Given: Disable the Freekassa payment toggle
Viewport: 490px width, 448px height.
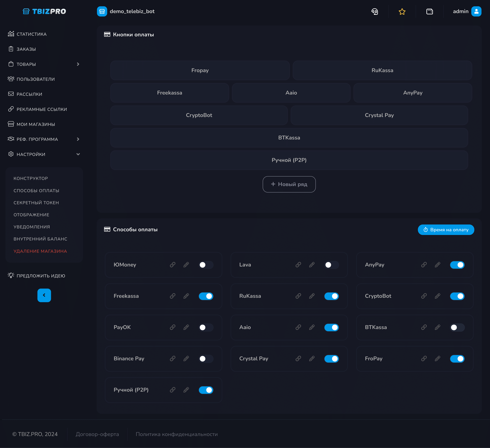Looking at the screenshot, I should (x=206, y=296).
